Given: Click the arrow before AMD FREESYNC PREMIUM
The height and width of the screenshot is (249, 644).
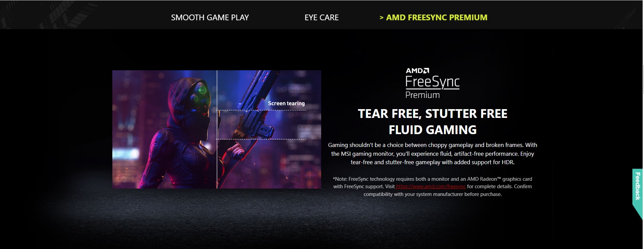Looking at the screenshot, I should [x=382, y=18].
